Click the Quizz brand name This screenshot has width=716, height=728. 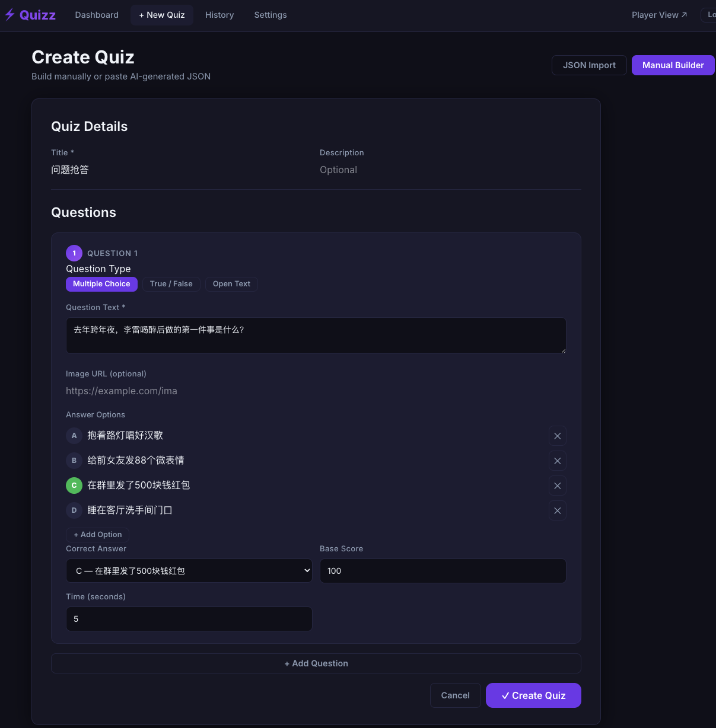37,15
